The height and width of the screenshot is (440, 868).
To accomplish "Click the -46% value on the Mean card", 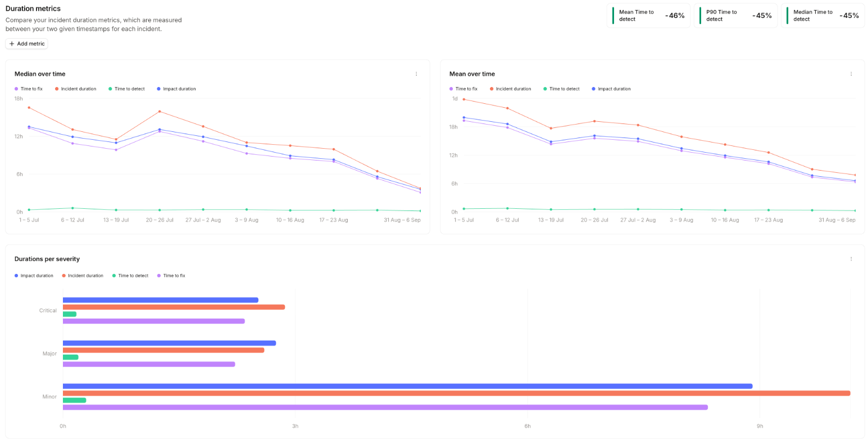I will (x=675, y=16).
